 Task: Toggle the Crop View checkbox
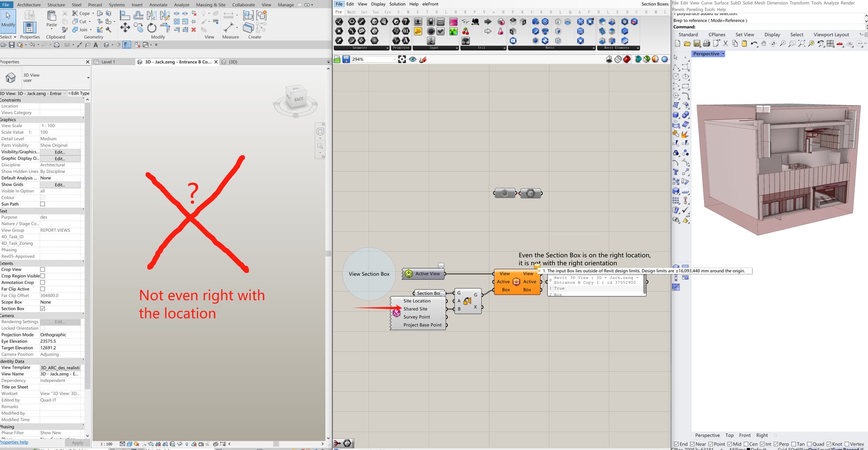pos(42,270)
